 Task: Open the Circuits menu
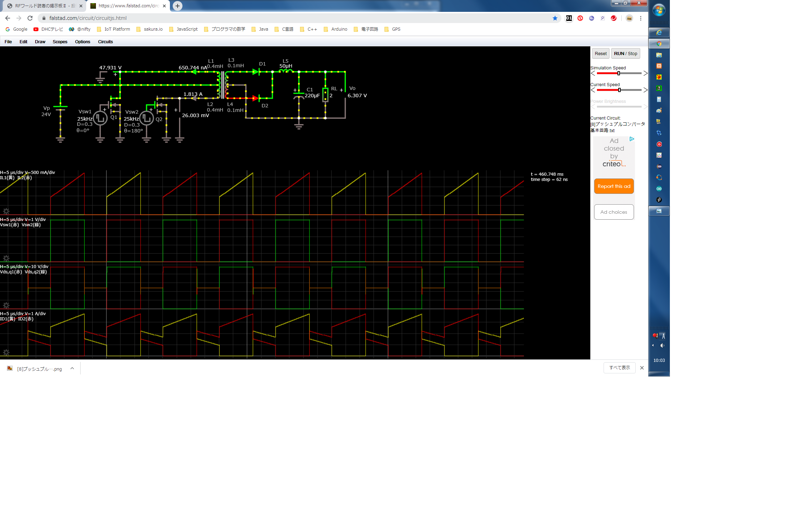[105, 41]
